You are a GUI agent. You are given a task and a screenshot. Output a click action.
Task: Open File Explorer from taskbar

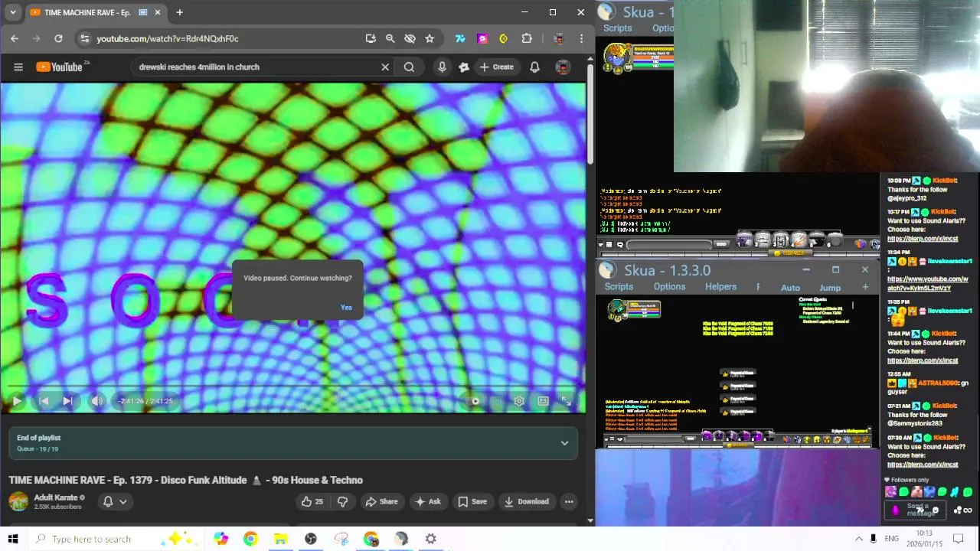[x=280, y=539]
